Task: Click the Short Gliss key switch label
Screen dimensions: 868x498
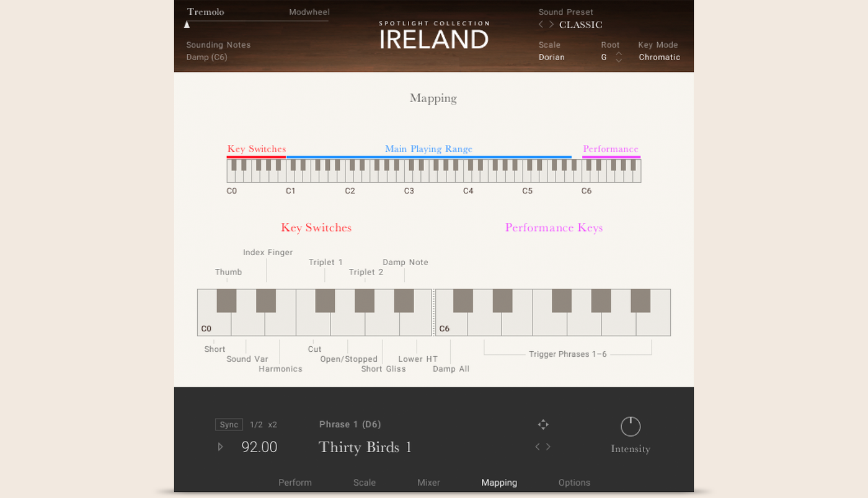Action: pos(384,369)
